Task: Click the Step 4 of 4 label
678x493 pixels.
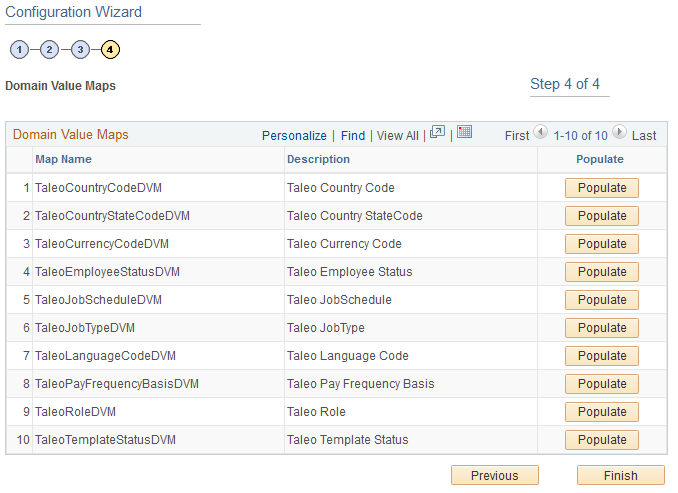Action: 565,84
